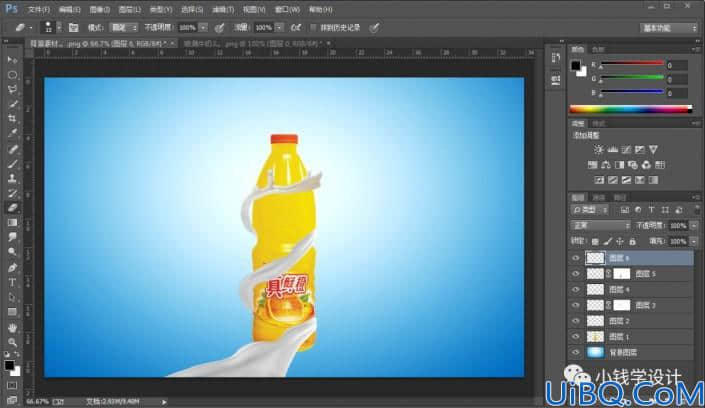Viewport: 705px width, 408px height.
Task: Toggle the brush panel button in options bar
Action: (x=73, y=27)
